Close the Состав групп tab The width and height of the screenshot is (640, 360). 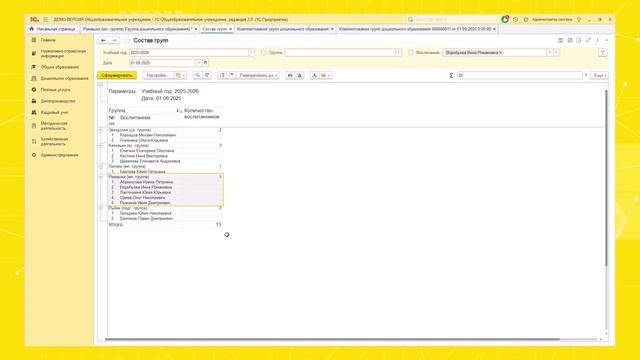tap(230, 29)
